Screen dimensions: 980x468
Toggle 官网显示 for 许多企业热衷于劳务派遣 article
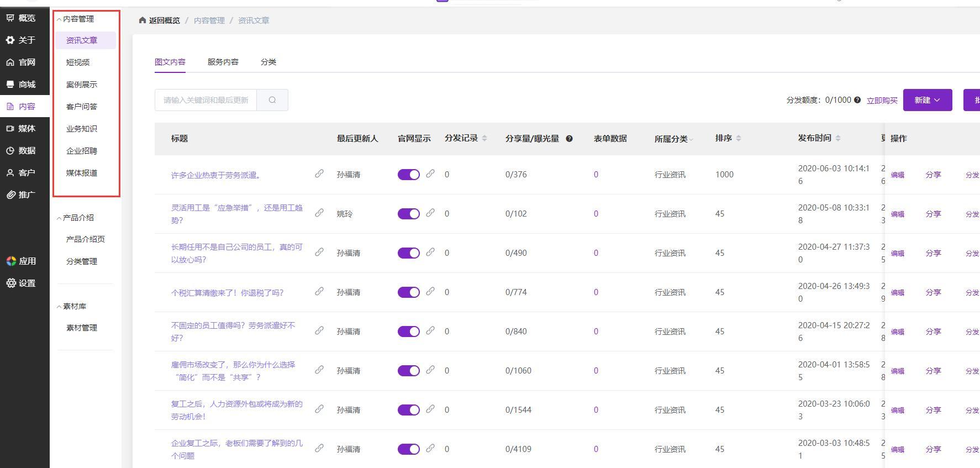(409, 175)
